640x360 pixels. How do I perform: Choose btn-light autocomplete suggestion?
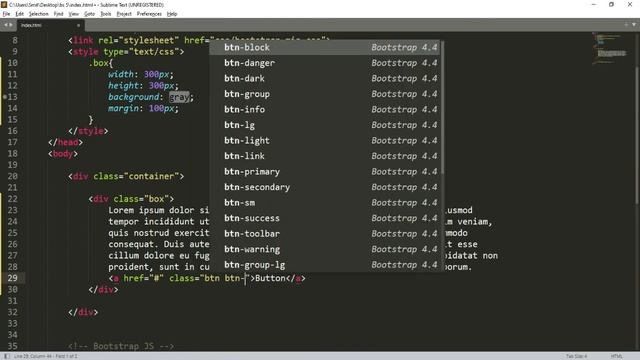[325, 140]
